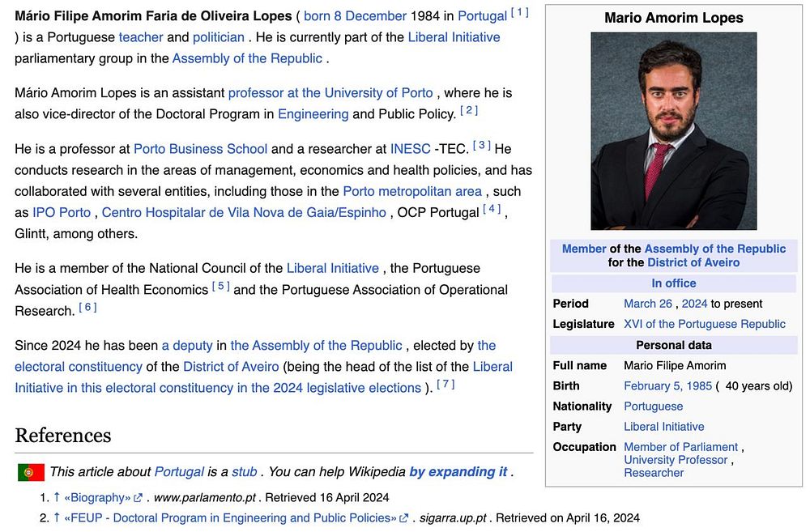Follow the 'politician' link

click(219, 37)
